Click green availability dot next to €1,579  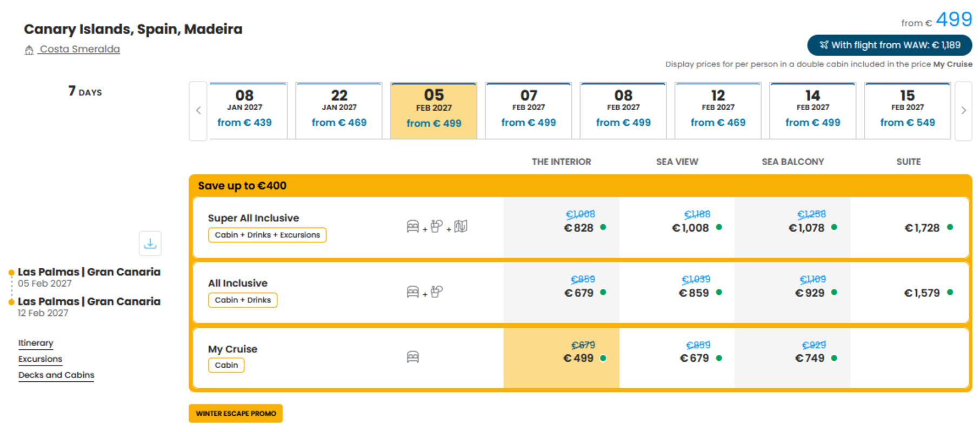pos(950,292)
